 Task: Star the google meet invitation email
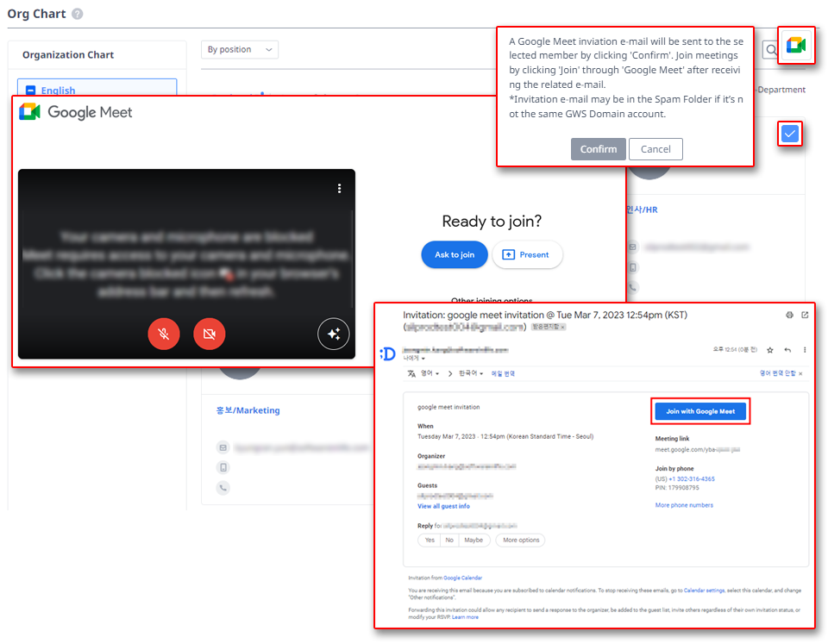(770, 348)
